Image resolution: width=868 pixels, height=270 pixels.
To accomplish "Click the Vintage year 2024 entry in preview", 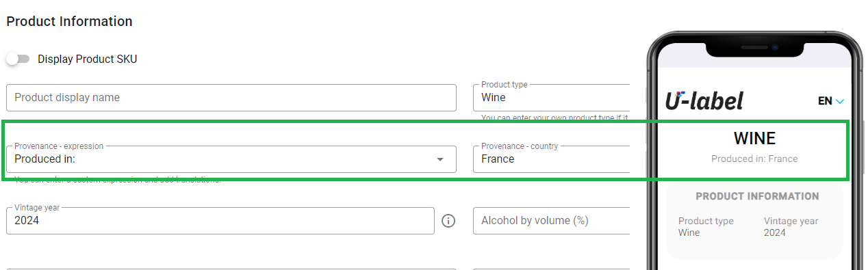I will point(791,227).
